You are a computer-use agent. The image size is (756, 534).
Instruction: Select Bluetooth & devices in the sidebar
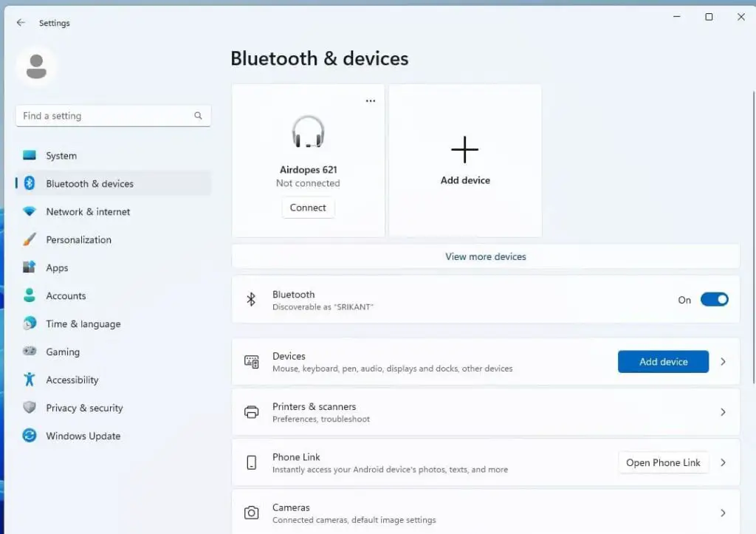89,183
